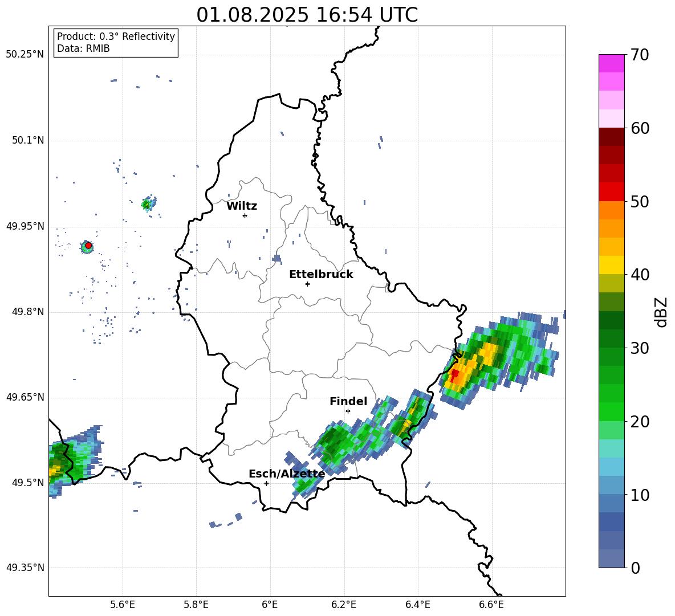Click the 50 dBZ colorbar label

pos(639,201)
